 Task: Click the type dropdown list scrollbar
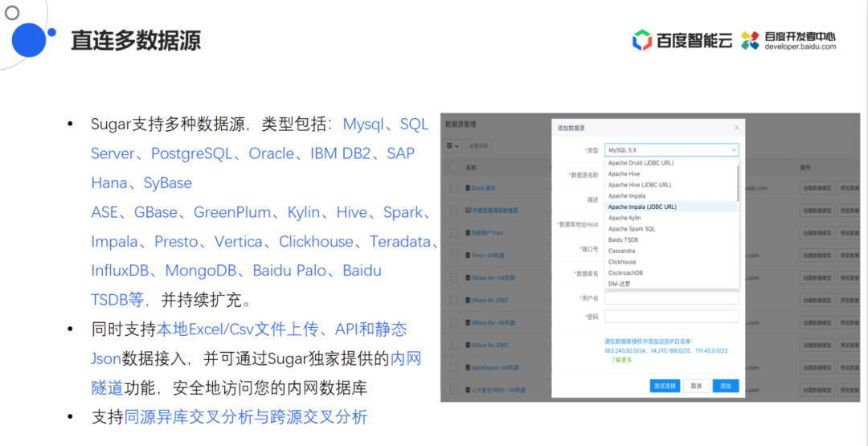pos(738,182)
